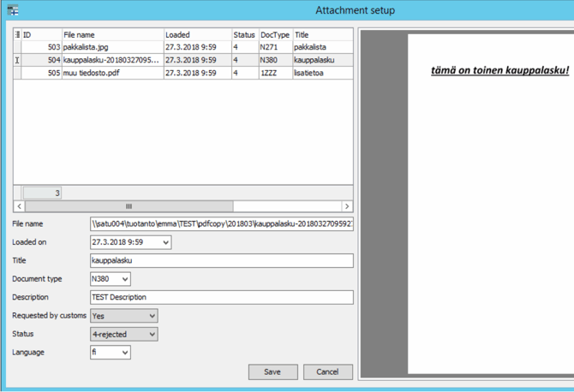Expand the Document type dropdown
Screen dimensions: 574x392
tap(125, 279)
